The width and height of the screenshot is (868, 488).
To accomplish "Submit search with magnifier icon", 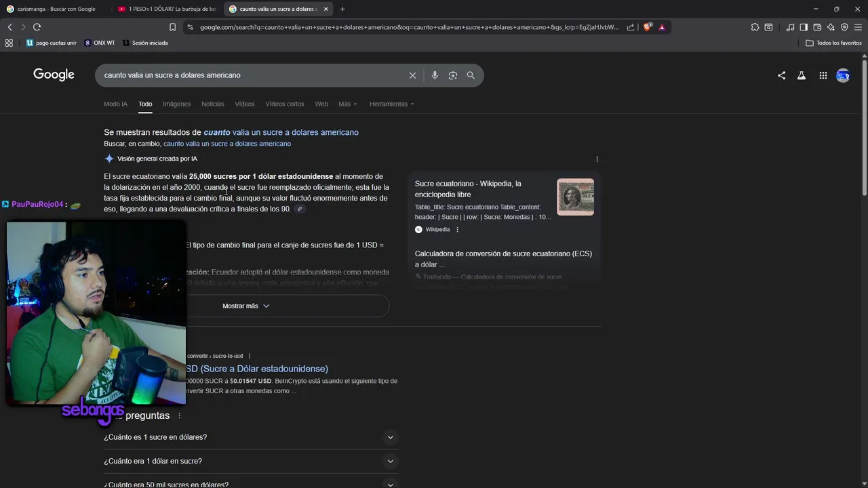I will [471, 75].
